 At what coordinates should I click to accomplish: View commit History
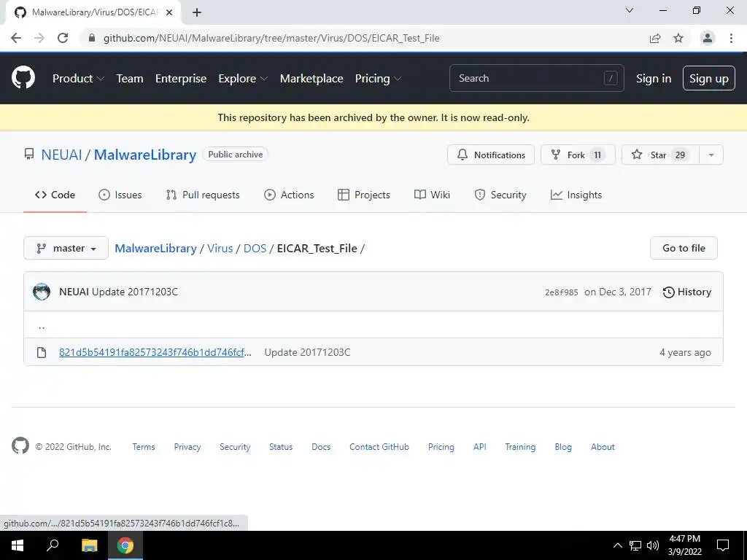(x=687, y=292)
